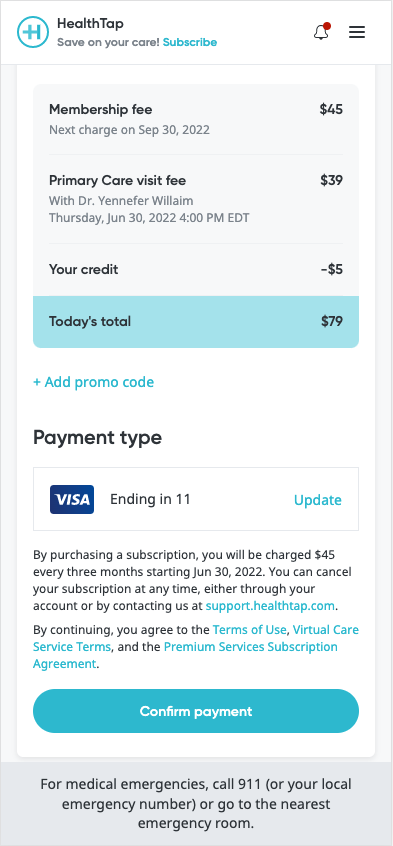Screen dimensions: 393x846
Task: Click the medical emergencies notice banner
Action: pyautogui.click(x=196, y=804)
